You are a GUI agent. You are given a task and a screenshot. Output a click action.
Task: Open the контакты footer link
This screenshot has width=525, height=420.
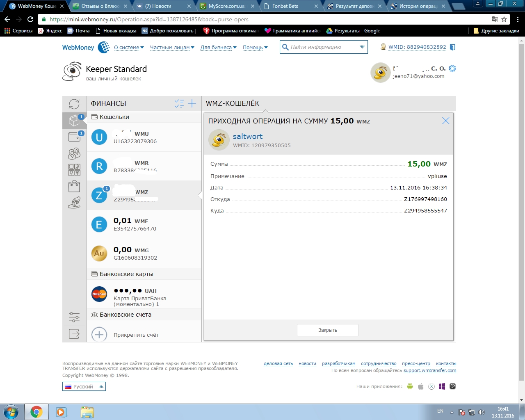coord(446,364)
